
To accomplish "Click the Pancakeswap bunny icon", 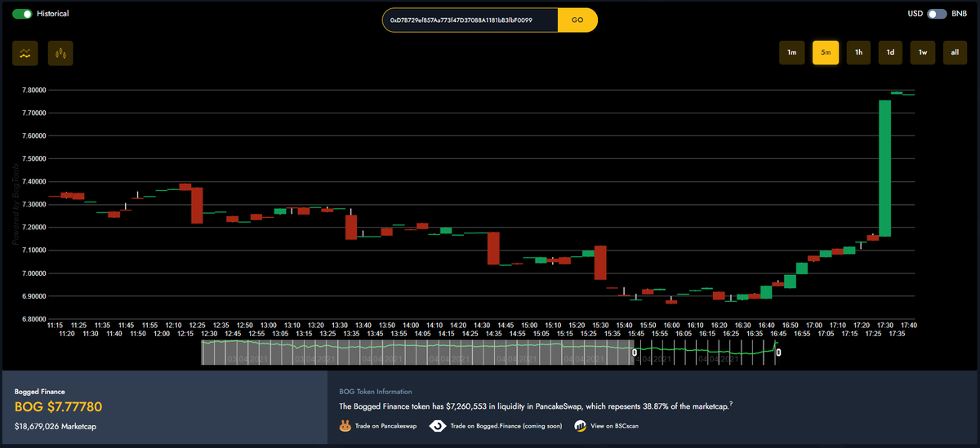I will [x=345, y=425].
